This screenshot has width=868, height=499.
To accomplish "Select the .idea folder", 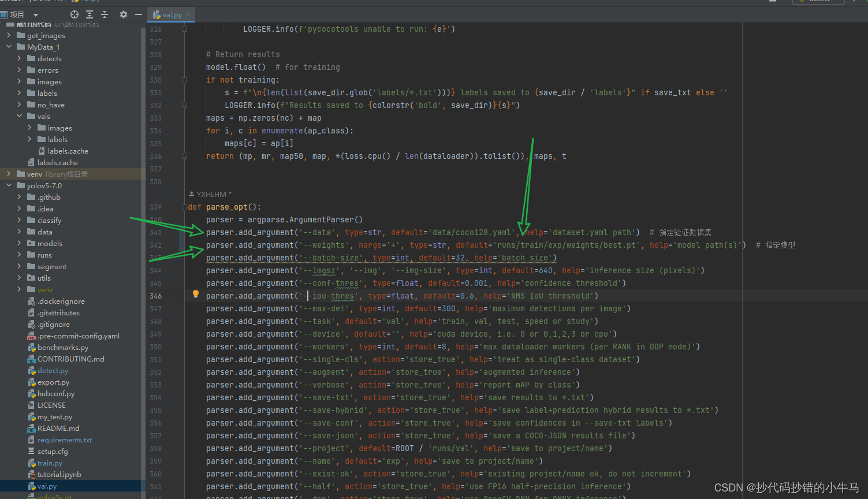I will pyautogui.click(x=45, y=208).
